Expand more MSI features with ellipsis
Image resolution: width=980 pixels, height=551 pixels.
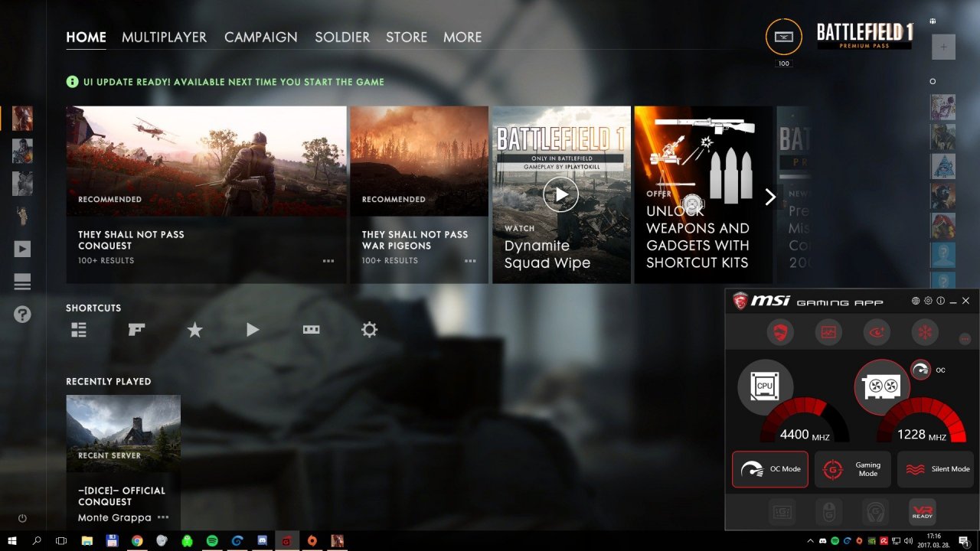coord(965,338)
